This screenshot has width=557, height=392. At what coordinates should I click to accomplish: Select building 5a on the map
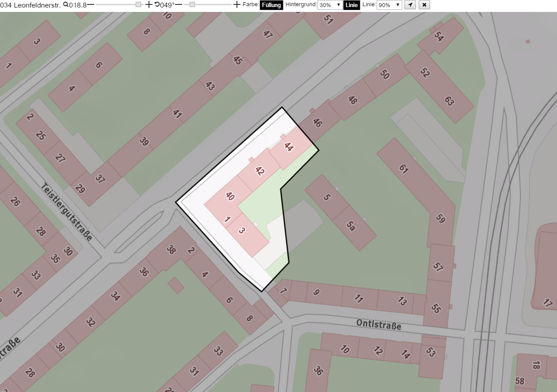pyautogui.click(x=351, y=227)
